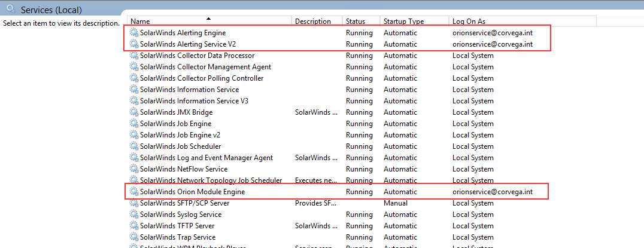Click Local System for SolarWinds Syslog Service

tap(473, 215)
